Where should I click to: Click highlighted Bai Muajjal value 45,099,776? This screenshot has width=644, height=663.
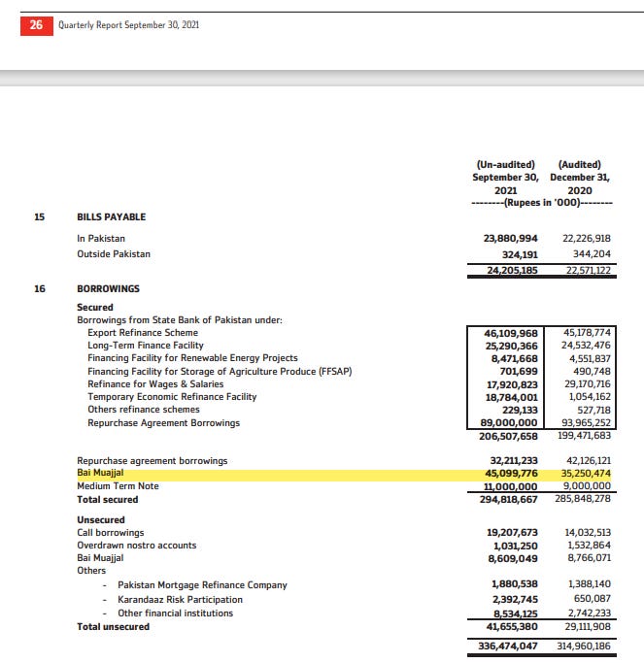[x=511, y=474]
